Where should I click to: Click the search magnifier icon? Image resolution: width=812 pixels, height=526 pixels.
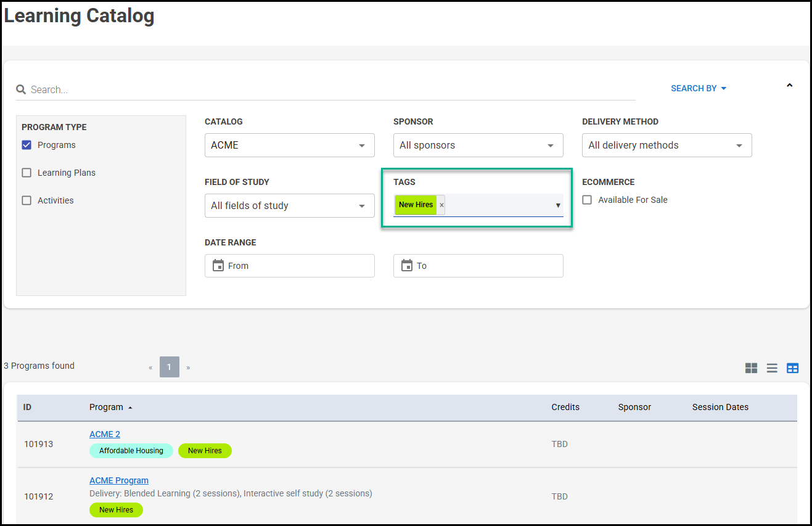21,90
